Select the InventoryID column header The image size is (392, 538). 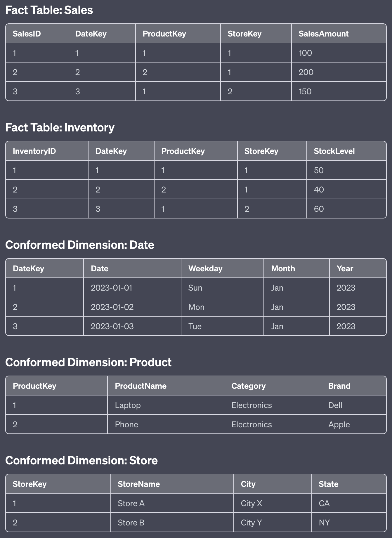(34, 151)
